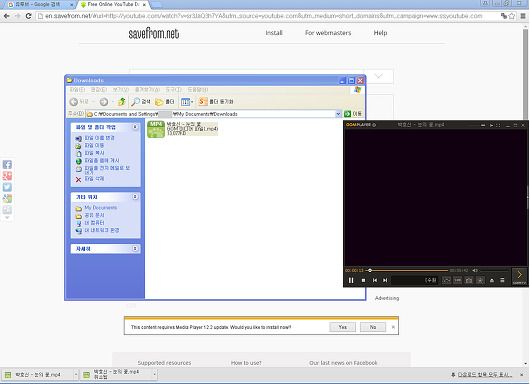Image resolution: width=530 pixels, height=384 pixels.
Task: Share page via Google Plus side icon
Action: point(7,176)
